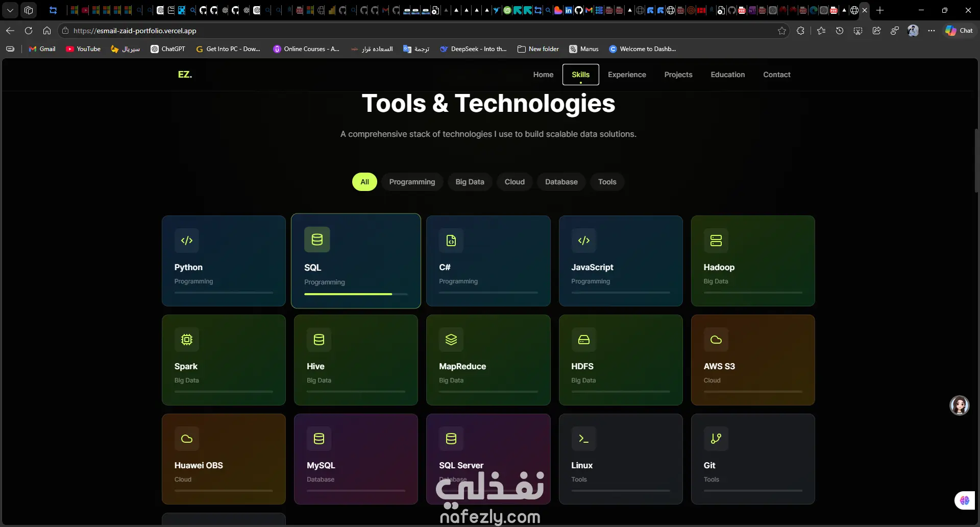This screenshot has height=527, width=980.
Task: Click the 'MapReduce' card title
Action: pos(462,366)
